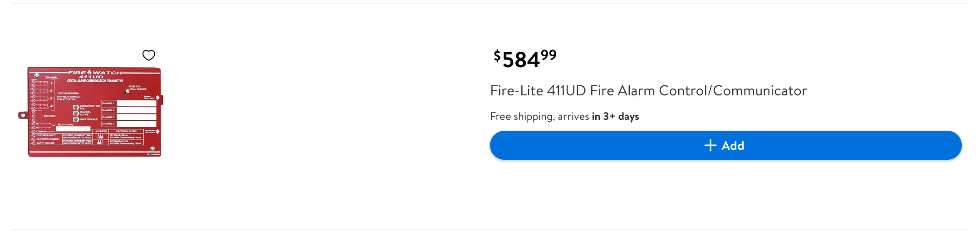Open the Fire-Lite 411UD product title link
Viewport: 980px width, 237px height.
[648, 91]
